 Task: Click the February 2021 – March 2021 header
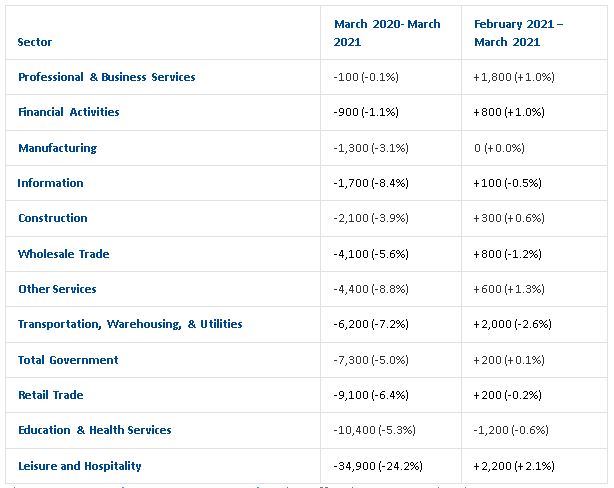click(518, 33)
